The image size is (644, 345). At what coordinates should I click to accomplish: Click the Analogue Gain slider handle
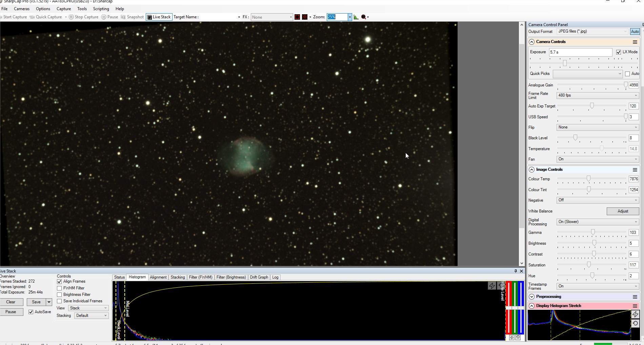(626, 85)
